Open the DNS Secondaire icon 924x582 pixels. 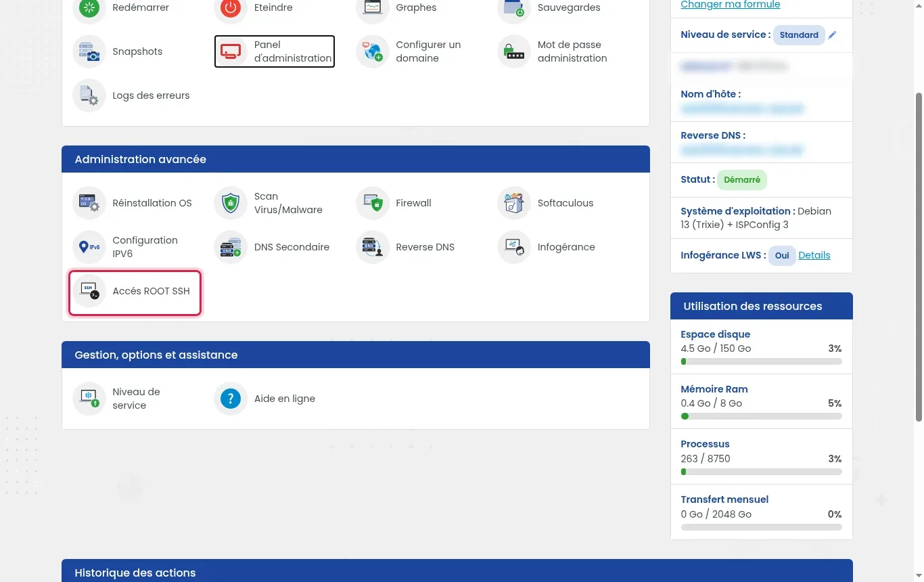(231, 247)
